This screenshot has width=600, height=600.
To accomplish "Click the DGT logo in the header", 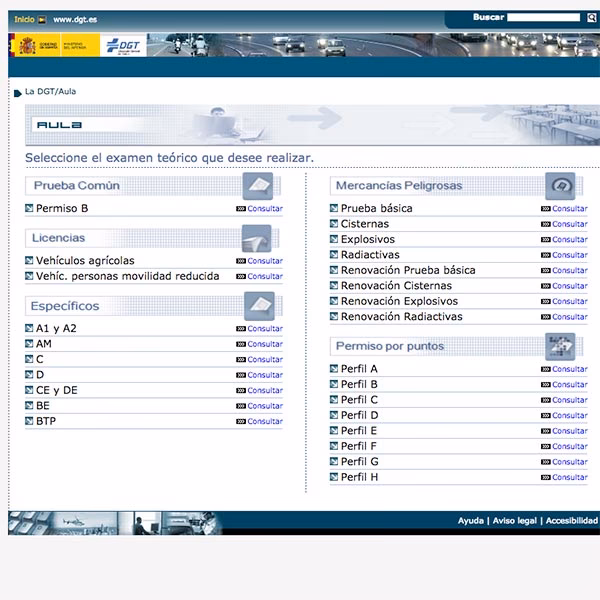I will (123, 45).
